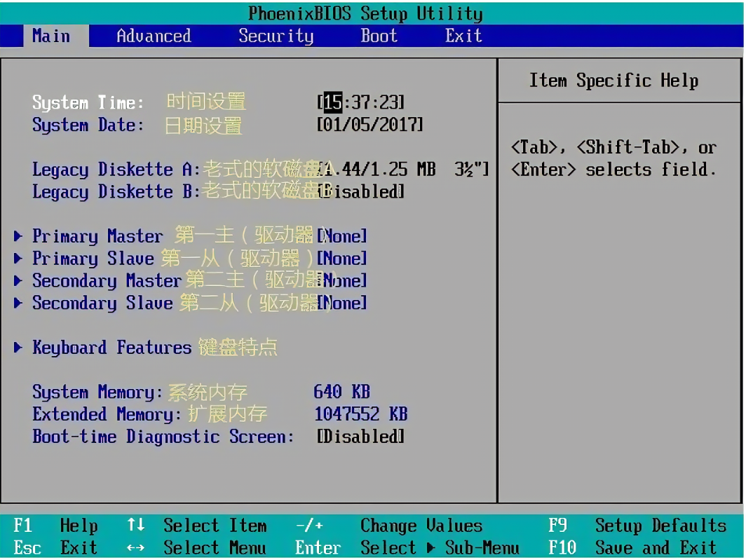Open the Primary Slave submenu entry
The height and width of the screenshot is (560, 746).
click(x=93, y=259)
